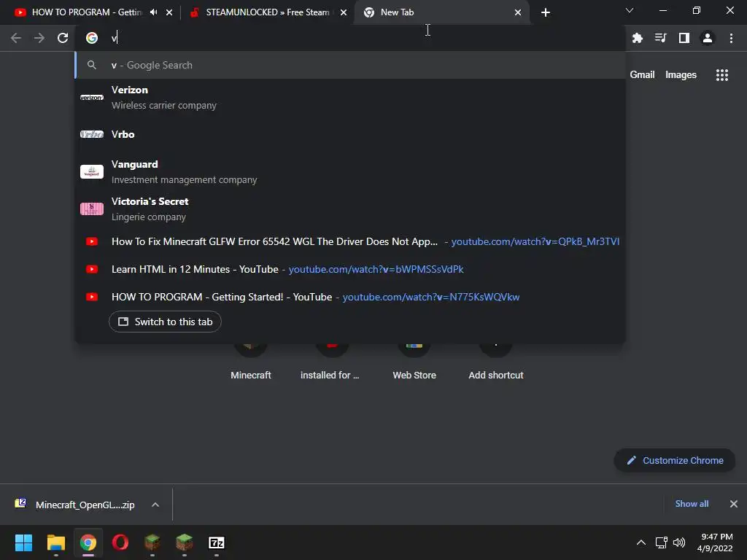
Task: Open Learn HTML in 12 Minutes suggestion
Action: click(x=350, y=269)
